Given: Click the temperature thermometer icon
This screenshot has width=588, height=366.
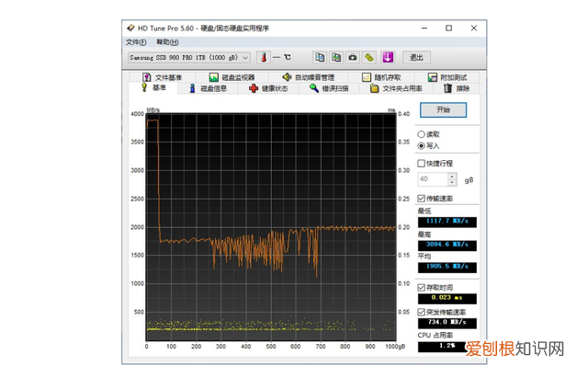Looking at the screenshot, I should (x=264, y=57).
